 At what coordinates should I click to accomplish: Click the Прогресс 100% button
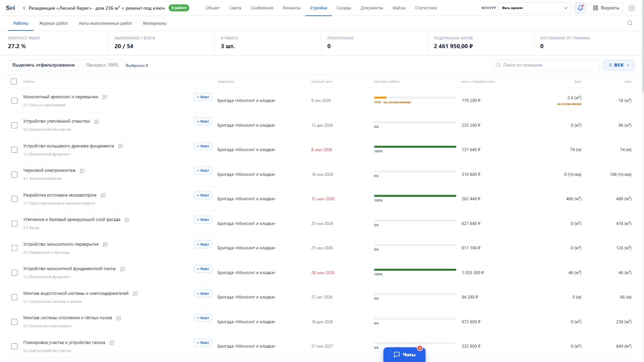[102, 65]
